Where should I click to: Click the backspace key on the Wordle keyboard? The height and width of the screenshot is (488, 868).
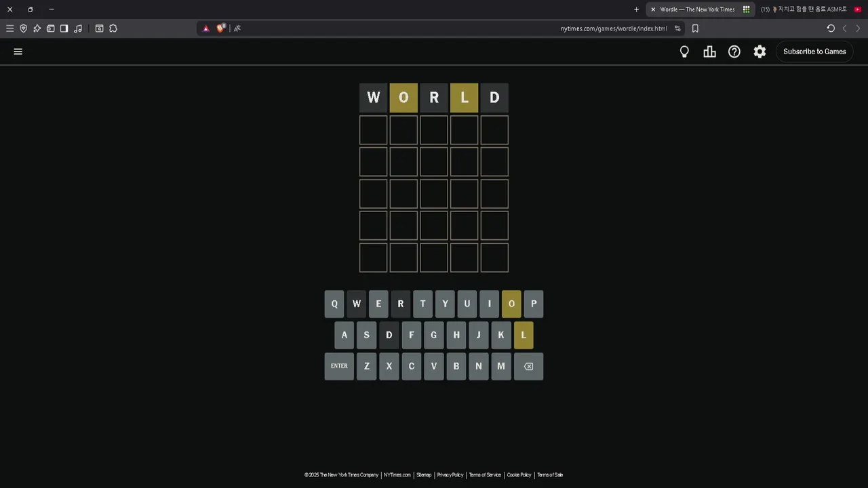tap(528, 366)
